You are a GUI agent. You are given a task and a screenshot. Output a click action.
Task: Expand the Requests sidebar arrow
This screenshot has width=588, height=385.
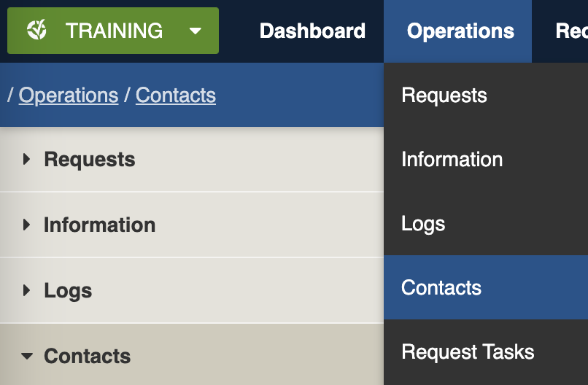[27, 159]
